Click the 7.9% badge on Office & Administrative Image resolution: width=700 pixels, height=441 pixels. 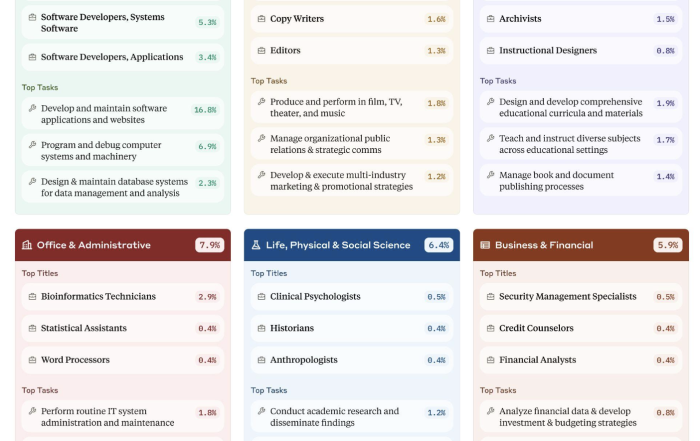209,245
